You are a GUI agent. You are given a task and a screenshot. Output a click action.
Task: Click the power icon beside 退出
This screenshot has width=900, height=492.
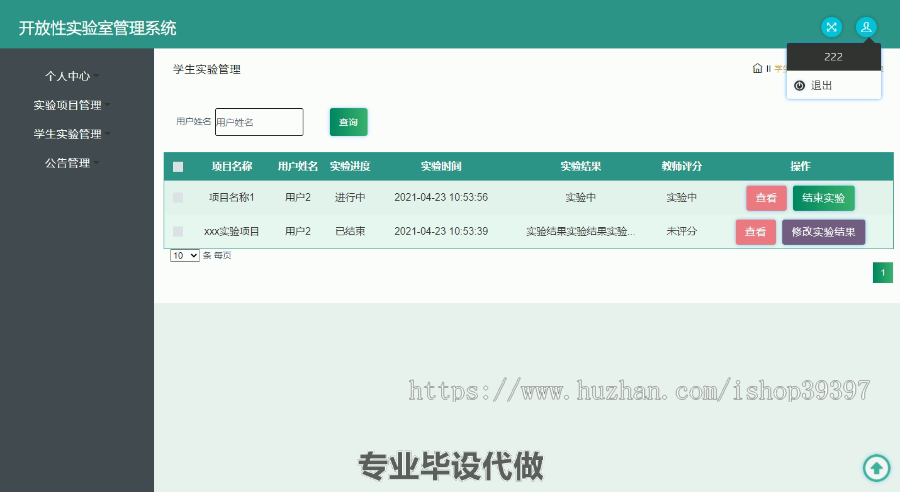pyautogui.click(x=799, y=86)
